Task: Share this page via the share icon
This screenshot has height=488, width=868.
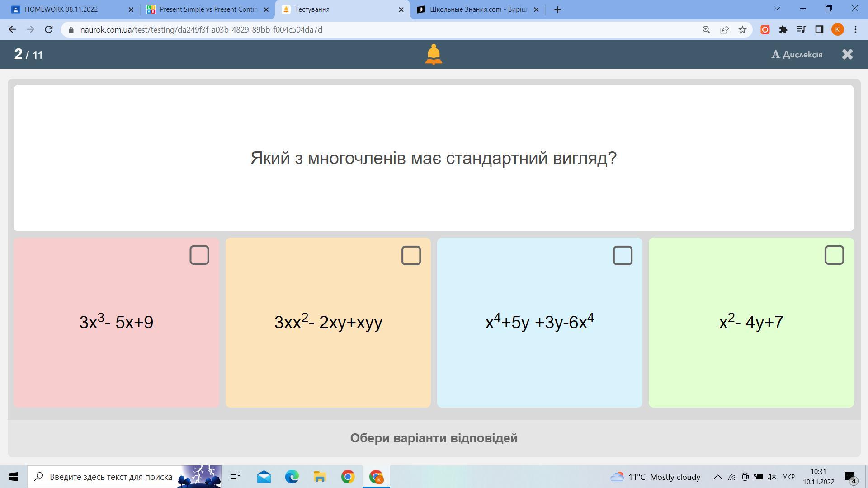Action: (x=724, y=30)
